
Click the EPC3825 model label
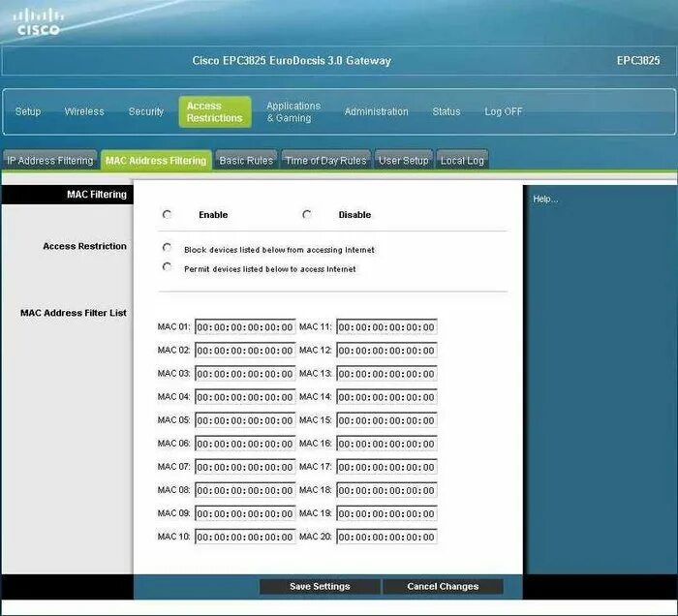[638, 60]
